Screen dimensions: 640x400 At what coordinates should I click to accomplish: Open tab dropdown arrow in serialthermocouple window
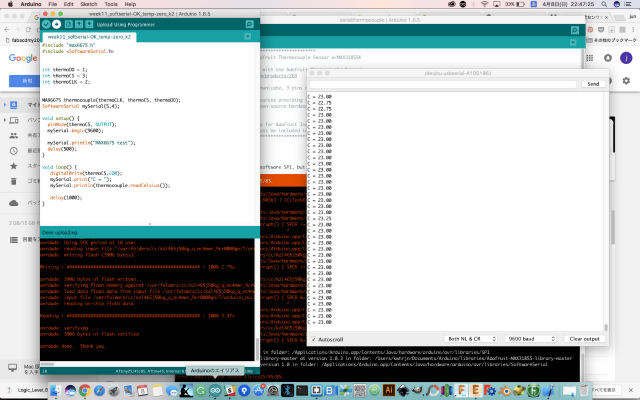coord(573,42)
